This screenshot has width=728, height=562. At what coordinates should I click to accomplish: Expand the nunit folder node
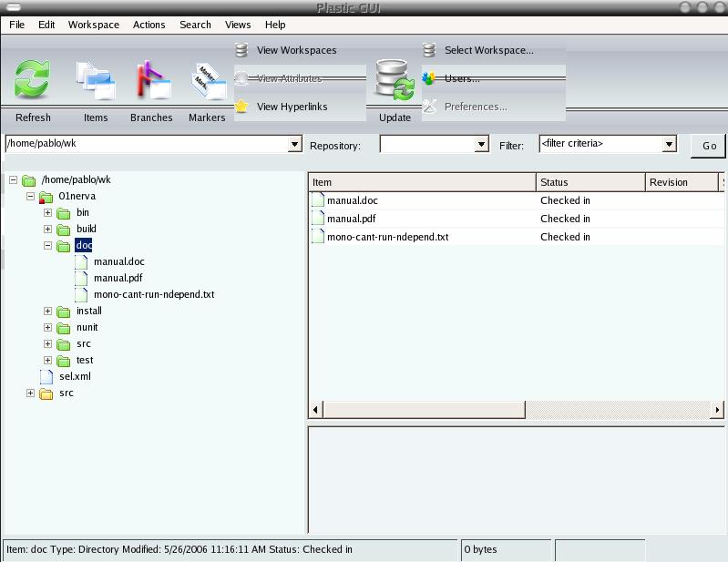(47, 327)
